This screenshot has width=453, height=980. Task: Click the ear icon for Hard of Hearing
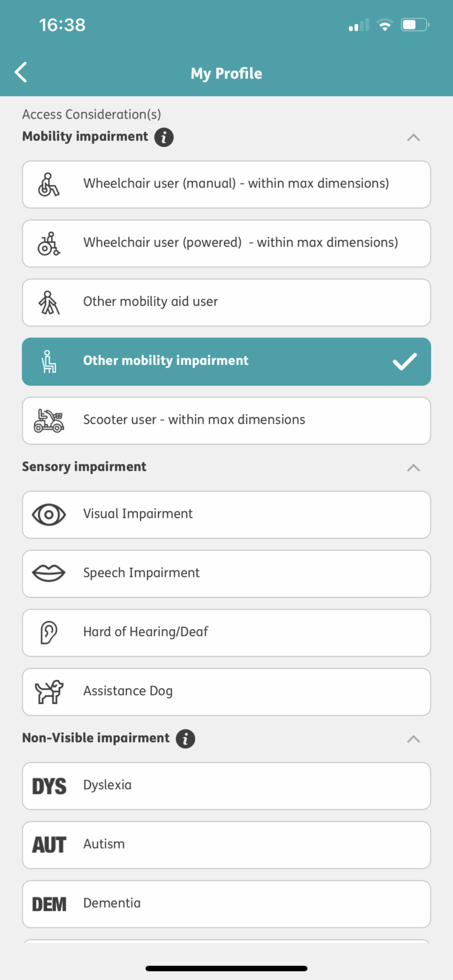[48, 632]
